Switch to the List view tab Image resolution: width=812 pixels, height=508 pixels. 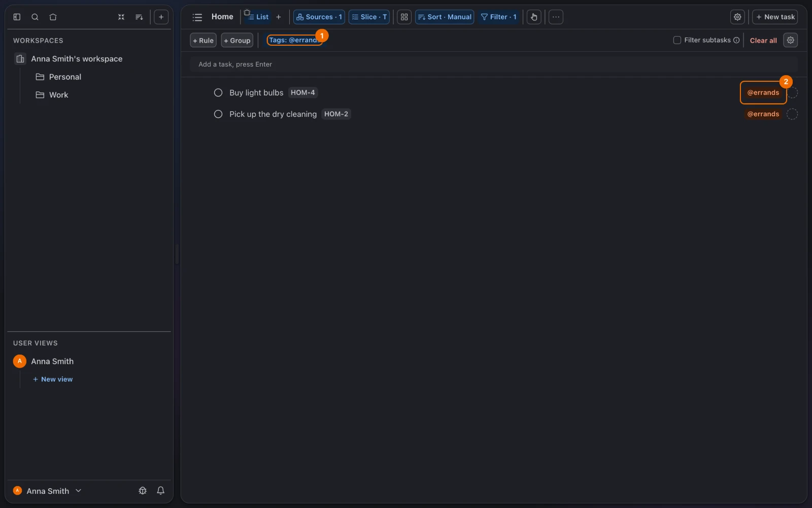[258, 17]
